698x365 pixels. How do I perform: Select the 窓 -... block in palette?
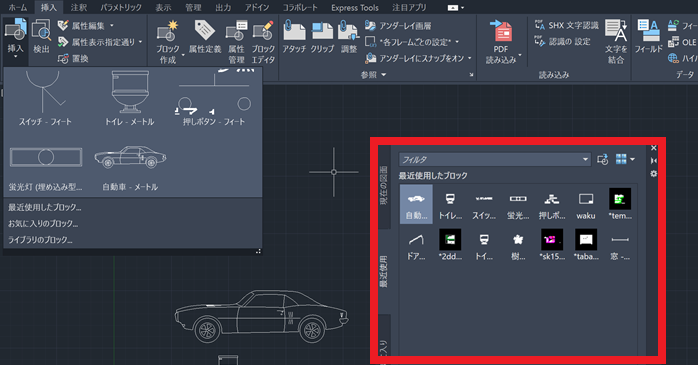(x=620, y=246)
